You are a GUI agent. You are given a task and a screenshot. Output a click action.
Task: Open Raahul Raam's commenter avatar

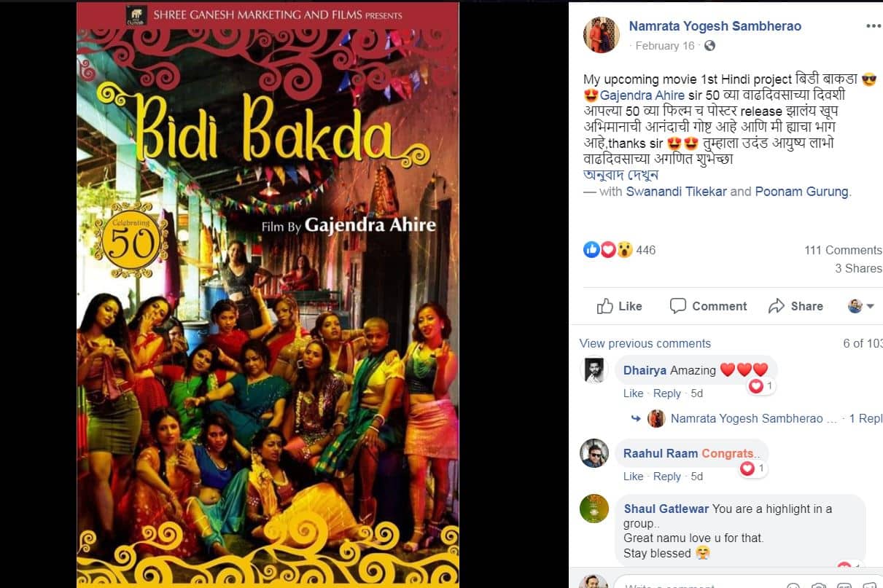pyautogui.click(x=594, y=453)
